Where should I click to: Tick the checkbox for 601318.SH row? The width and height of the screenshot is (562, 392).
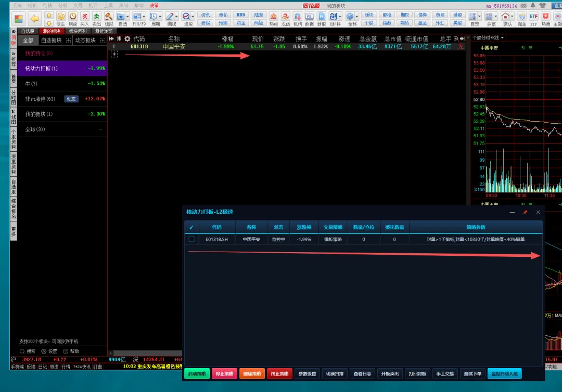(x=191, y=239)
